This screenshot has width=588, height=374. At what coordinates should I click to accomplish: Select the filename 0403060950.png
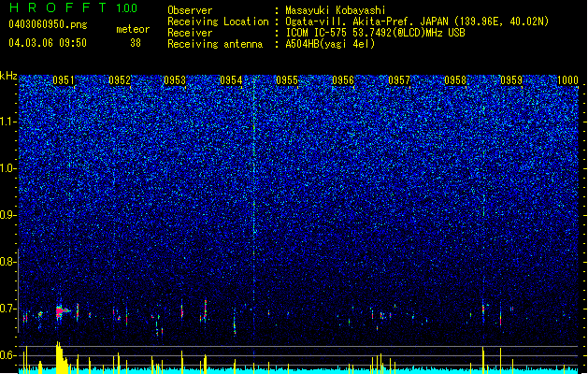pyautogui.click(x=48, y=25)
